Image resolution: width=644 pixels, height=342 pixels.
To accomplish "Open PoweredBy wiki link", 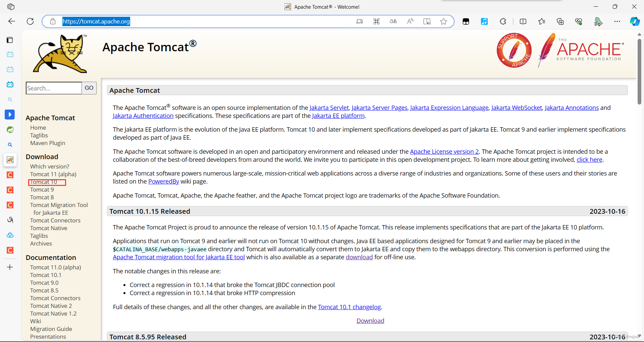I will [x=164, y=181].
